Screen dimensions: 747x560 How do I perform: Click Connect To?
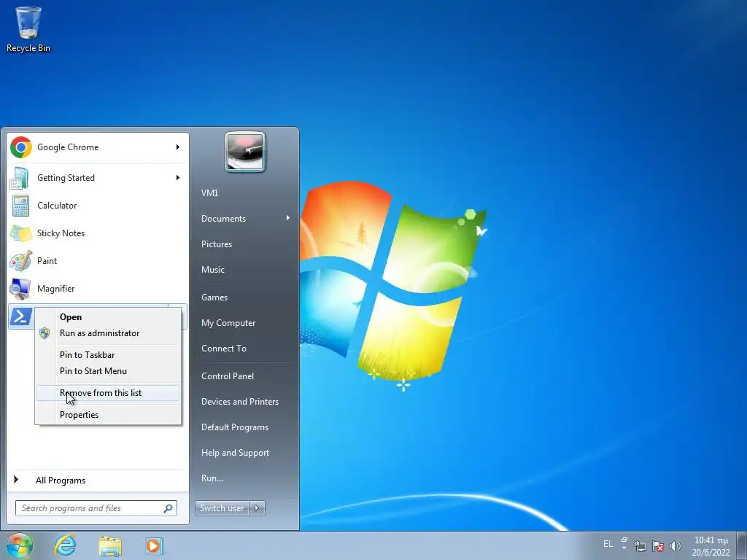pos(224,348)
